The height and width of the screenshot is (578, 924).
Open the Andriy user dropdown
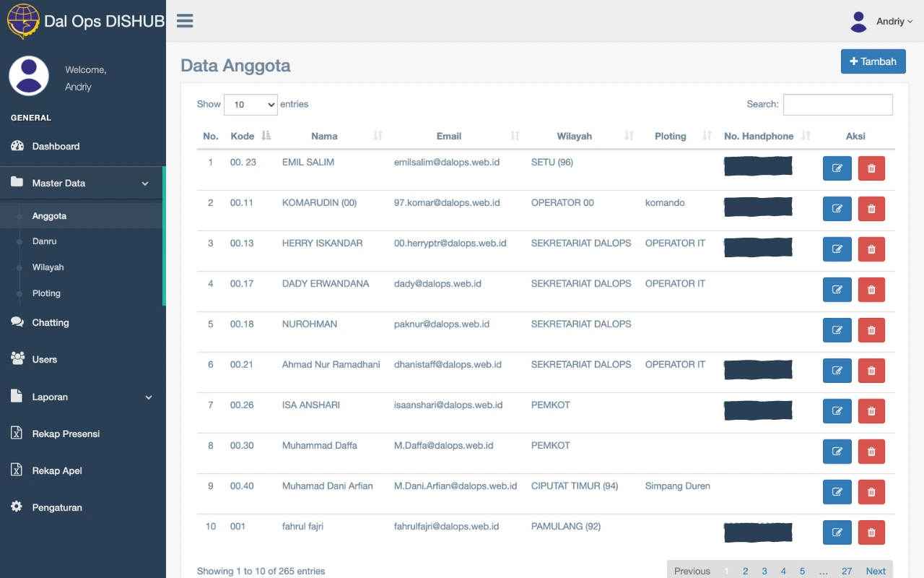881,22
